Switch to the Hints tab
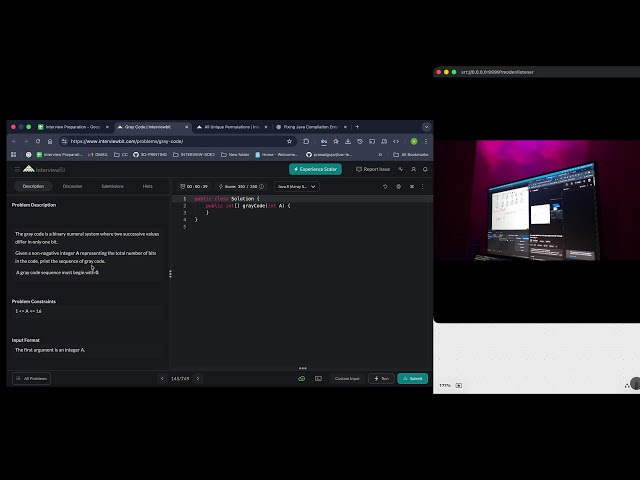The height and width of the screenshot is (480, 640). (147, 186)
